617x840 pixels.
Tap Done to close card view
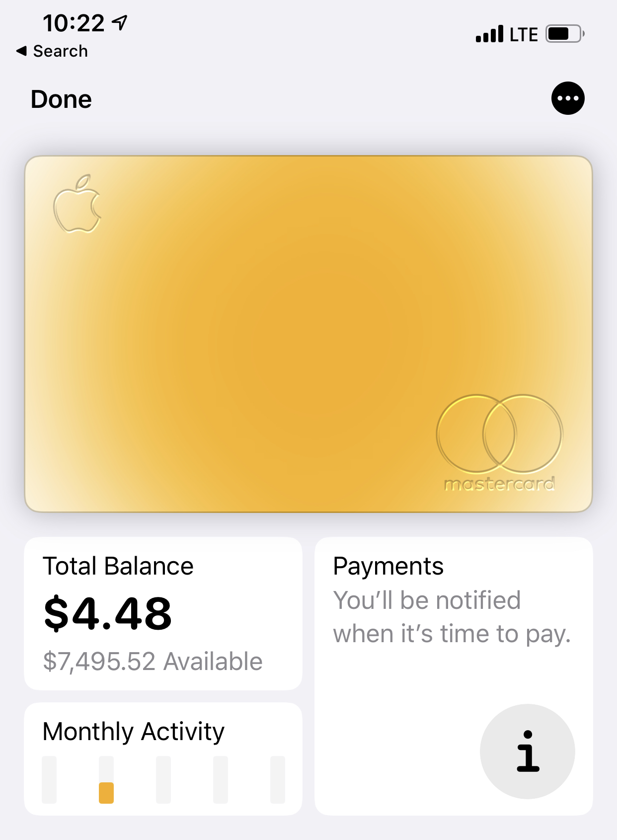tap(61, 99)
